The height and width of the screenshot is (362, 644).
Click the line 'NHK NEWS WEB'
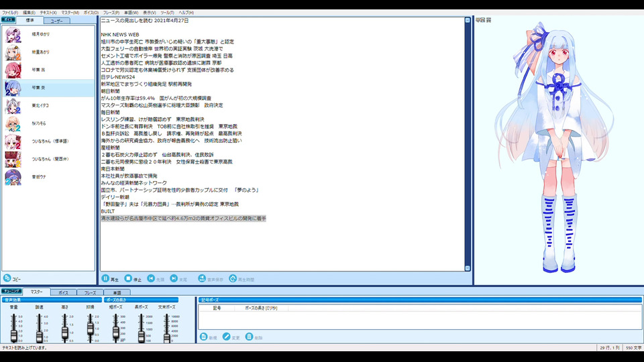click(x=120, y=35)
